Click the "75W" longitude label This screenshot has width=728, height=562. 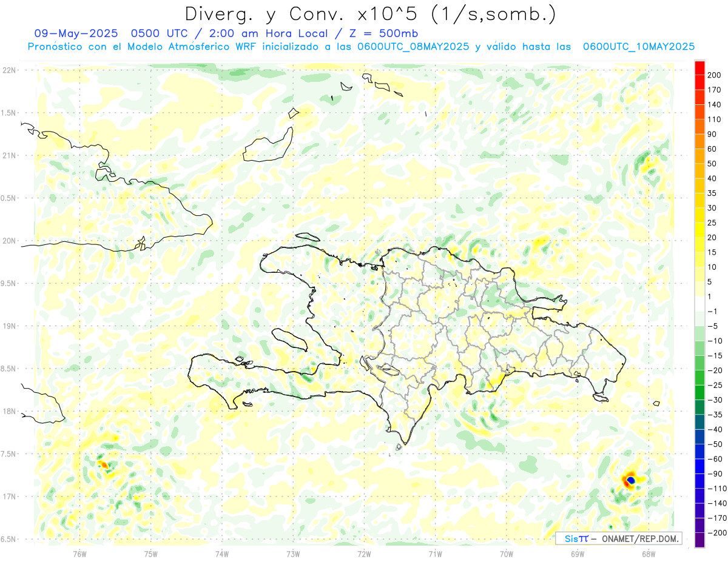151,554
